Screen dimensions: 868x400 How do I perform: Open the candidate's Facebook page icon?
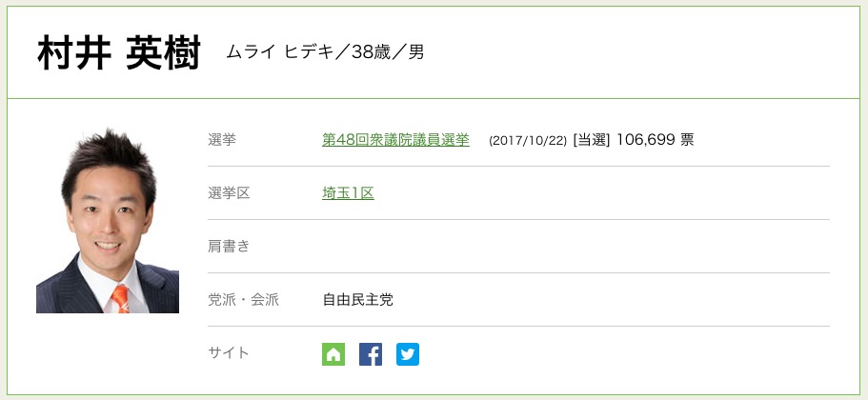[x=371, y=354]
